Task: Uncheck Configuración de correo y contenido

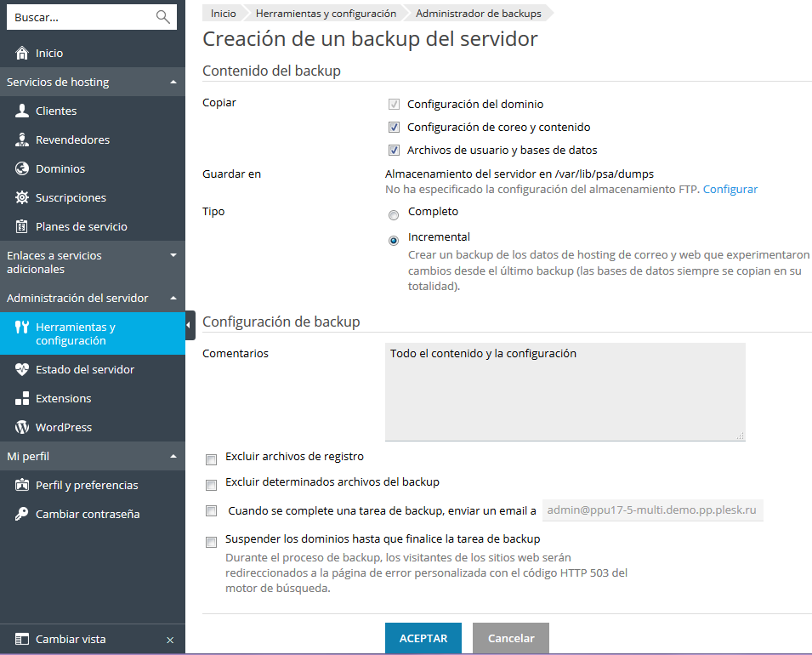Action: tap(394, 128)
